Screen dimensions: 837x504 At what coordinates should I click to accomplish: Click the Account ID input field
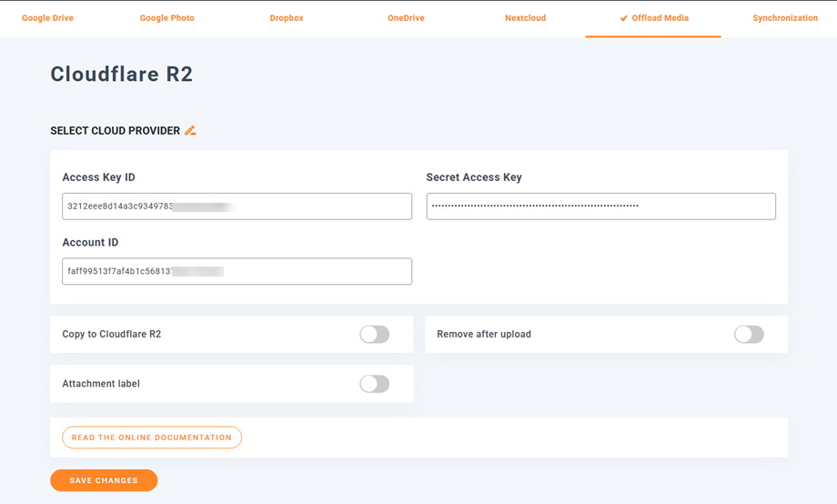pyautogui.click(x=237, y=271)
